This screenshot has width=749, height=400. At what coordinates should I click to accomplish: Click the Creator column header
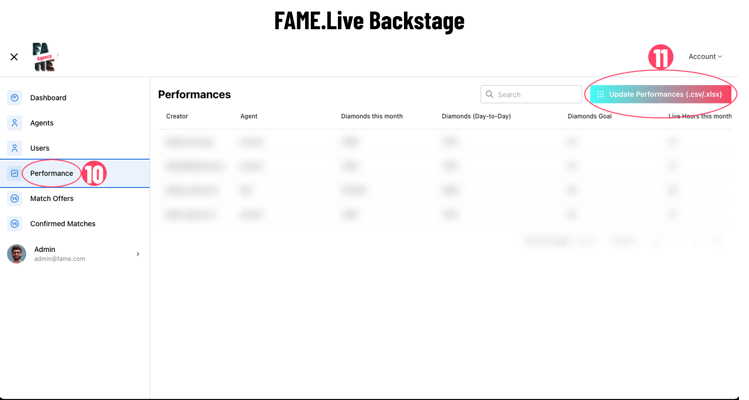[x=177, y=116]
